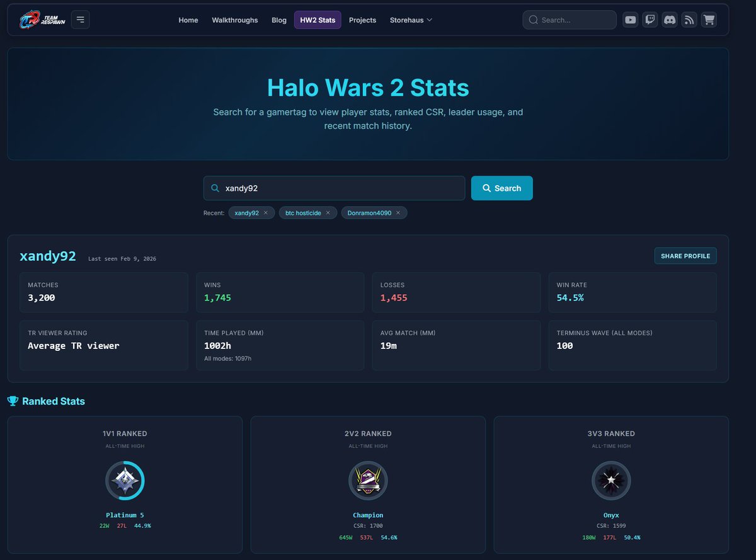Image resolution: width=756 pixels, height=560 pixels.
Task: Click the Wins 1,745 stat card
Action: 280,292
